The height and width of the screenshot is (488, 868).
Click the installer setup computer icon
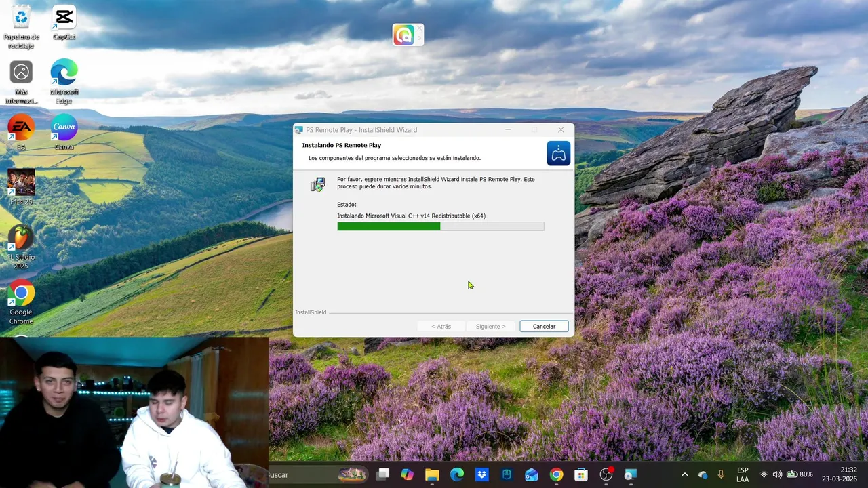pos(317,184)
